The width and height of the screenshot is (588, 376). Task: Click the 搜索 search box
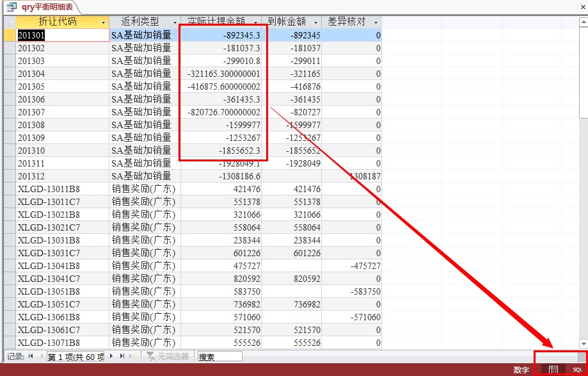219,356
